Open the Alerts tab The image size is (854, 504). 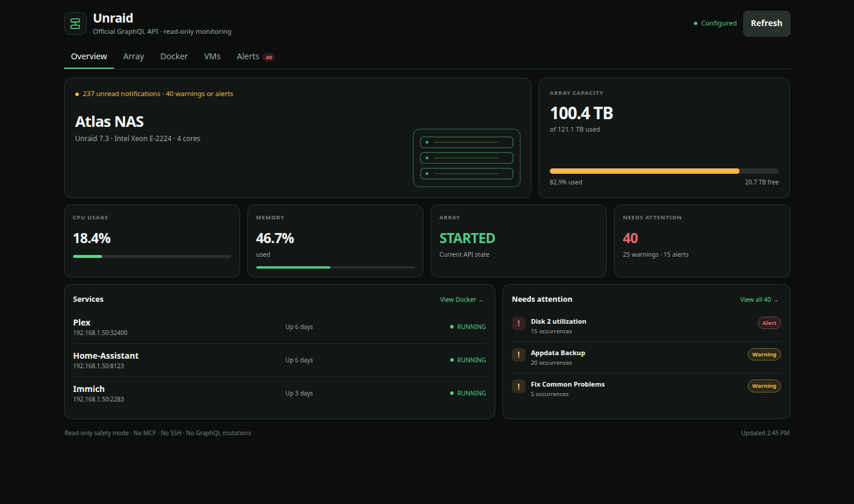click(x=255, y=56)
